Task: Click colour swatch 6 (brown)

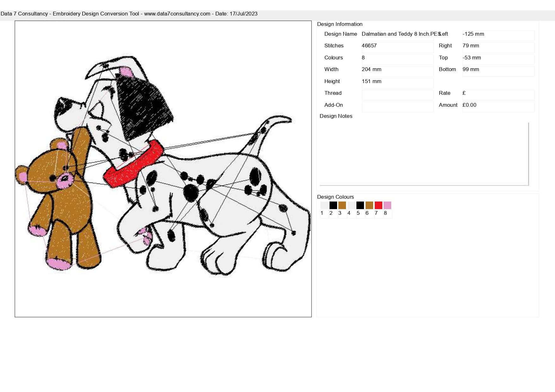Action: 369,205
